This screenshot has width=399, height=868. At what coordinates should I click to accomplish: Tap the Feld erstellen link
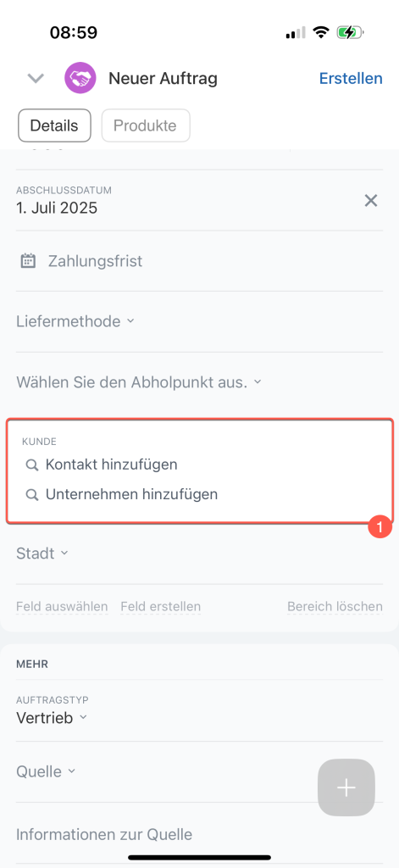tap(160, 606)
